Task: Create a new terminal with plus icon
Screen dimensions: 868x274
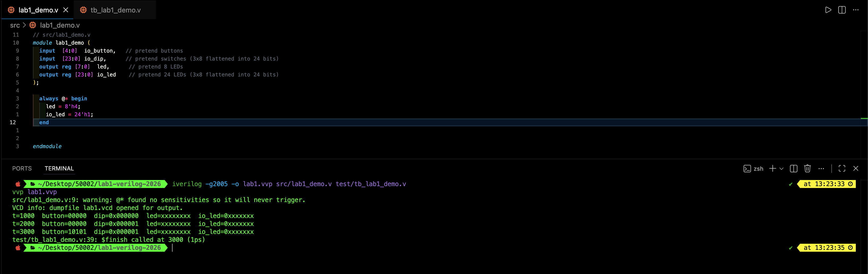Action: click(x=772, y=169)
